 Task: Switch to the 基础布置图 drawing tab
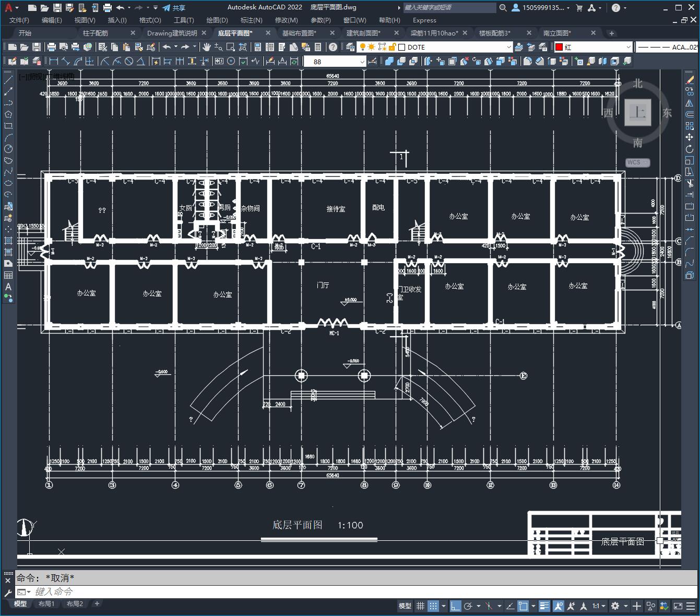299,33
